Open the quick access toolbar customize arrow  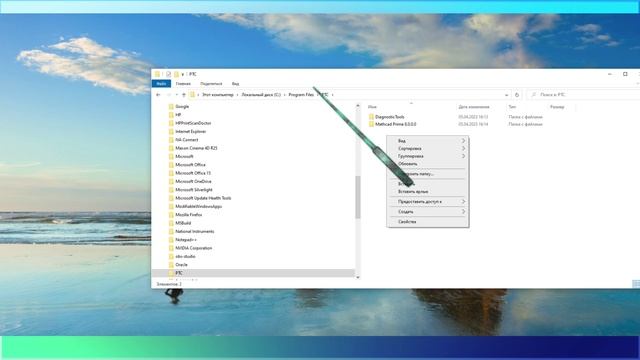[x=183, y=74]
